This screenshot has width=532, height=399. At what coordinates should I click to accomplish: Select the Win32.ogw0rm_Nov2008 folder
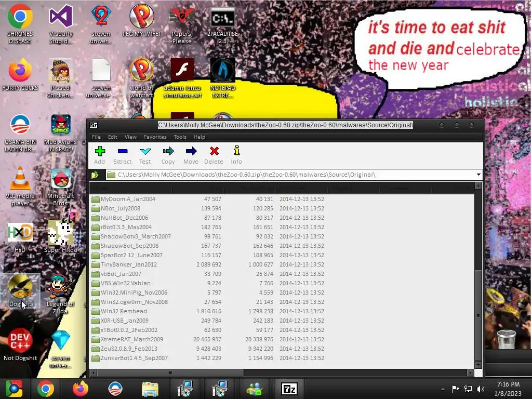(129, 302)
